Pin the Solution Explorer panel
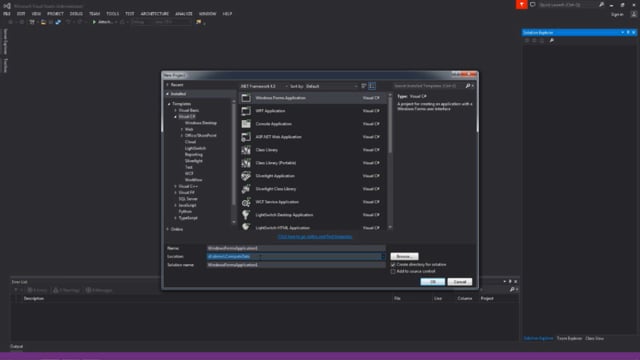This screenshot has height=360, width=640. click(628, 32)
